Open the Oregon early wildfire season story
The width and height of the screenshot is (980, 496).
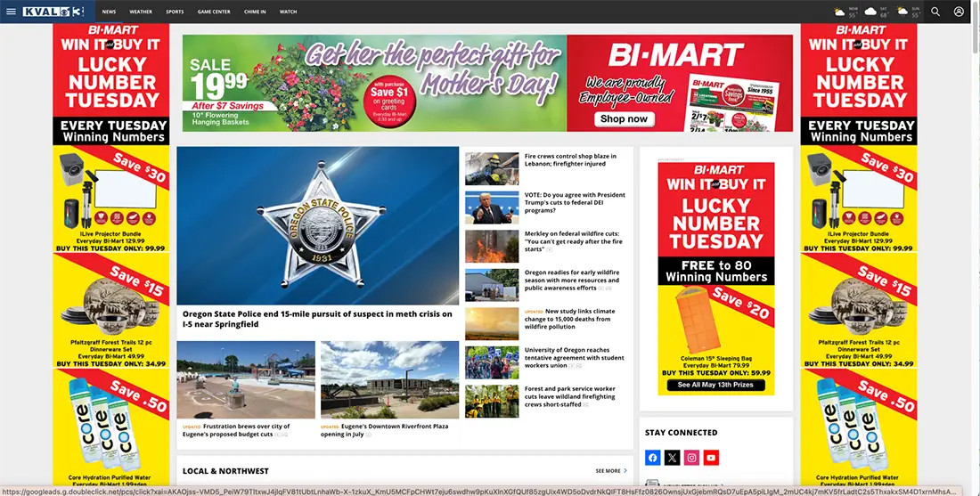(x=572, y=281)
